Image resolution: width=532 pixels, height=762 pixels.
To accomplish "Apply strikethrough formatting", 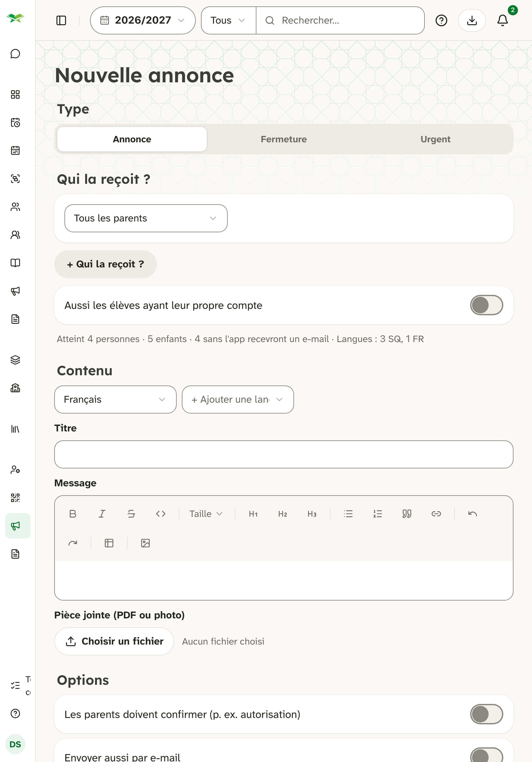I will click(131, 514).
